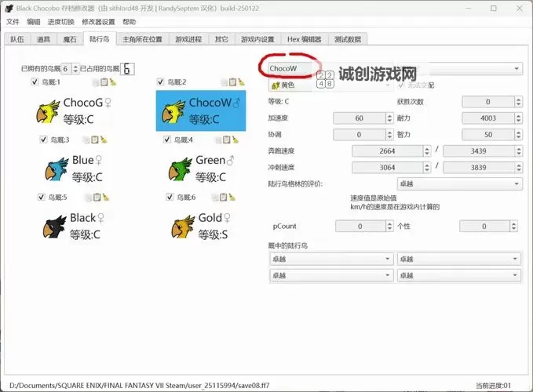Click the broom clear icon for 鸟厩:5
The height and width of the screenshot is (392, 533).
tap(106, 198)
